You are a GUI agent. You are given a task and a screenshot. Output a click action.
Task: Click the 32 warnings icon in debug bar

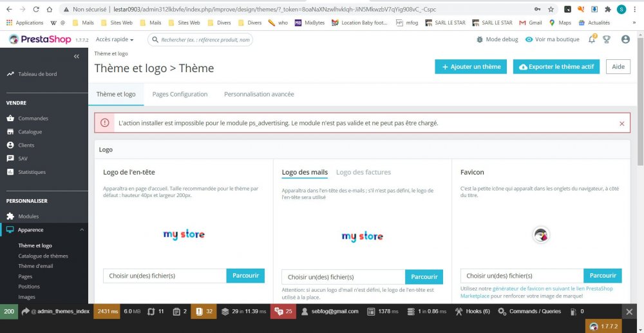coord(204,311)
